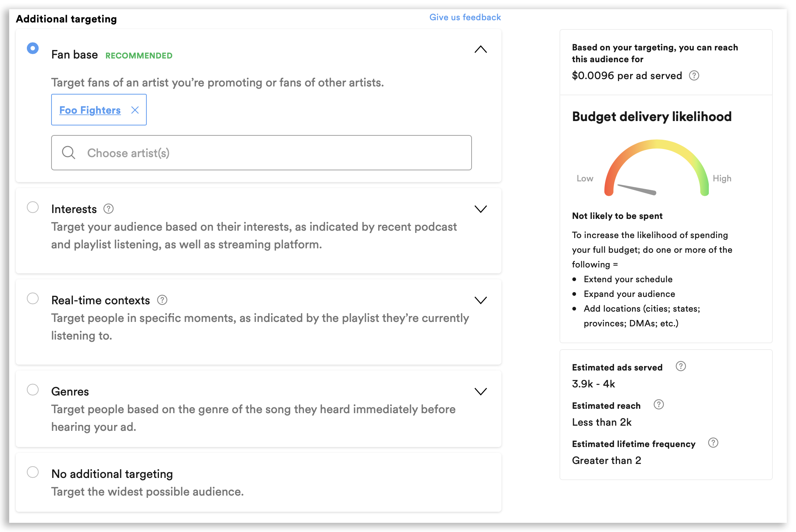Open the Foo Fighters artist link
Viewport: 796px width, 532px height.
[x=90, y=110]
